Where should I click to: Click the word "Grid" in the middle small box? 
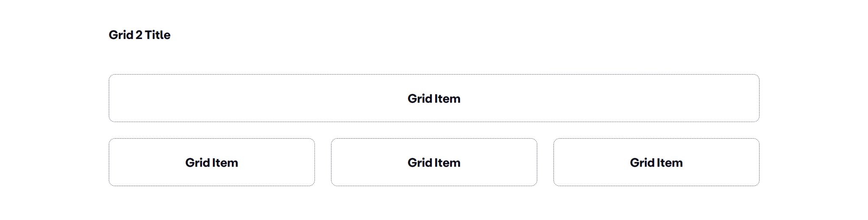420,163
